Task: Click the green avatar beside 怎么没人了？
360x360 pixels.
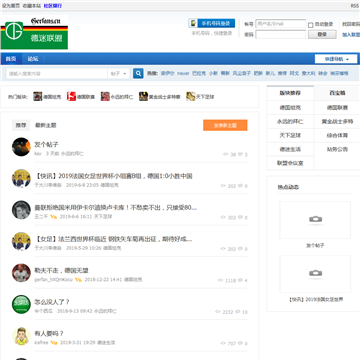Action: click(x=21, y=304)
